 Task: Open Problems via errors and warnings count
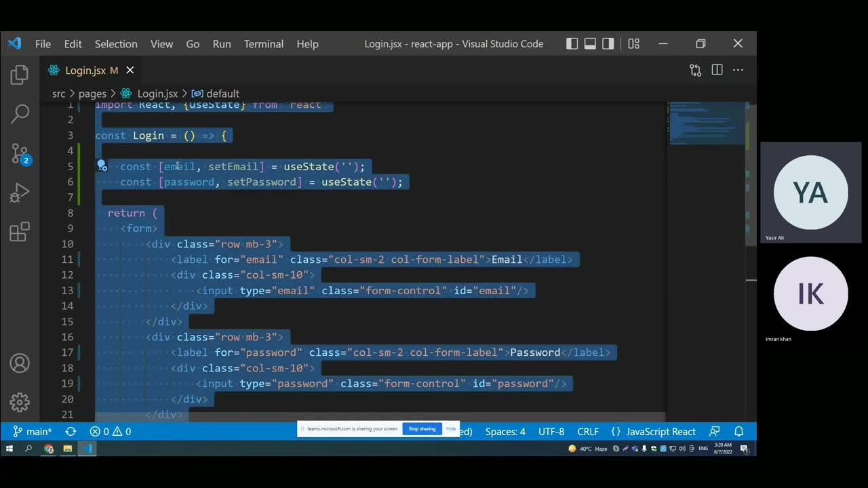click(111, 432)
